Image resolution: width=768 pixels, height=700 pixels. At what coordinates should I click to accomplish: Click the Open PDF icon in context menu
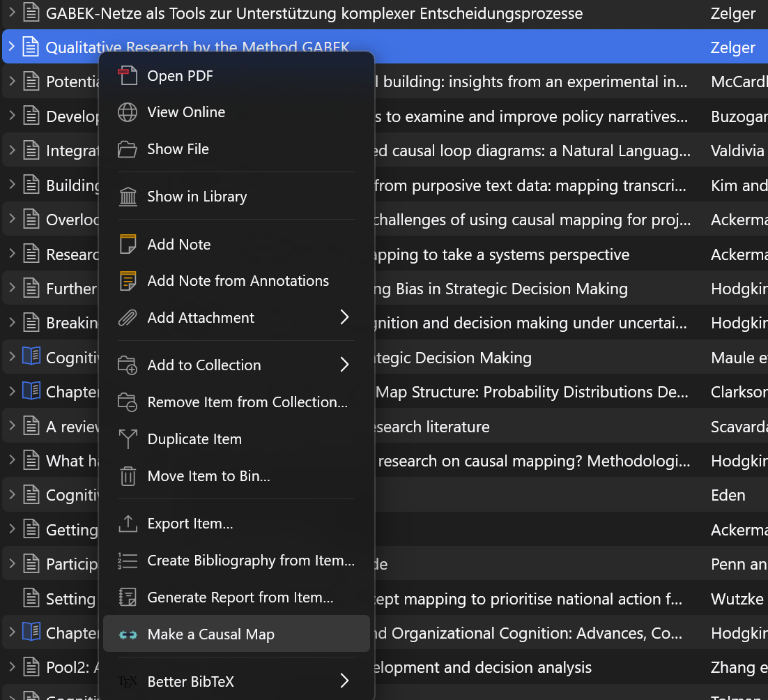tap(128, 76)
